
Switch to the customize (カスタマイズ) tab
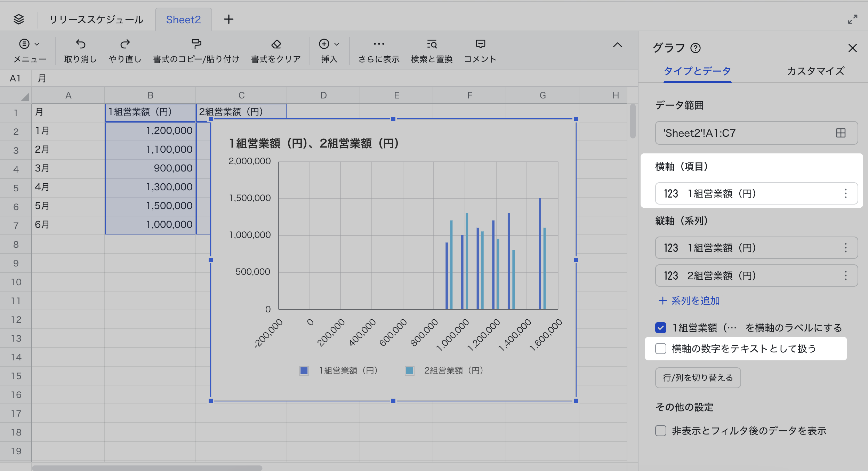pos(815,71)
